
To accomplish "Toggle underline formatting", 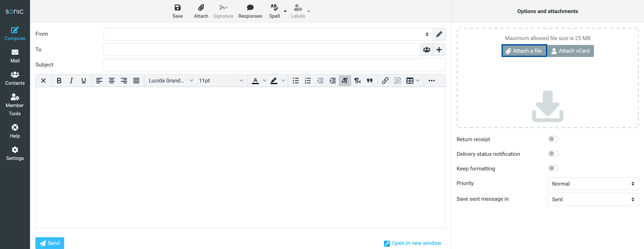I will [x=84, y=81].
